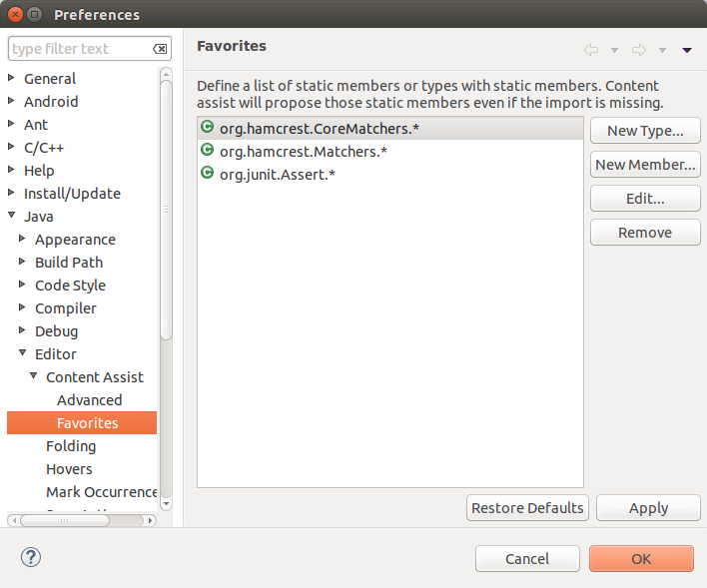
Task: Open the preferences view menu dropdown arrow
Action: 687,50
